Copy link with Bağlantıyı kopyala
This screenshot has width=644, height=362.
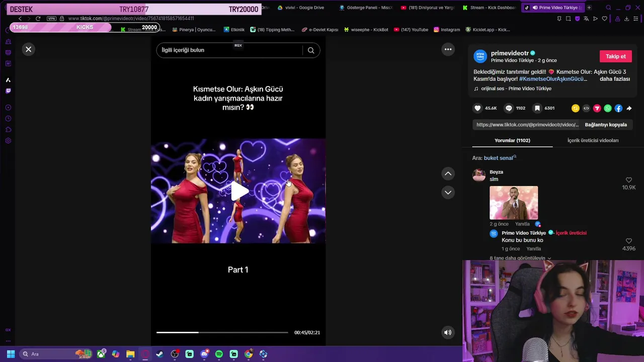click(606, 125)
